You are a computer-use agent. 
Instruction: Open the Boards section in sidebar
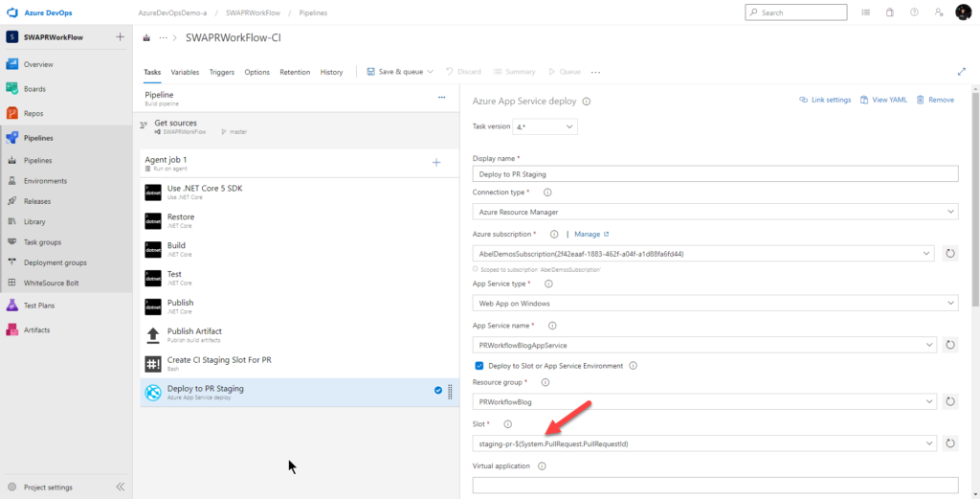coord(34,89)
